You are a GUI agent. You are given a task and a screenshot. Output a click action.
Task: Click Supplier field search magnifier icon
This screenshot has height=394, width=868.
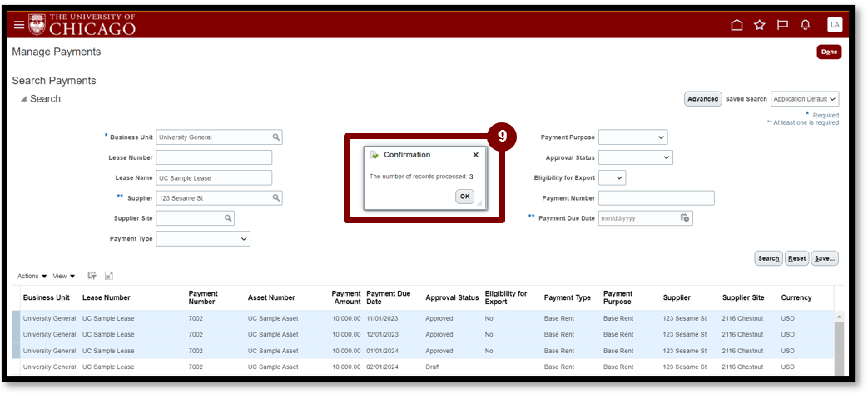click(275, 197)
